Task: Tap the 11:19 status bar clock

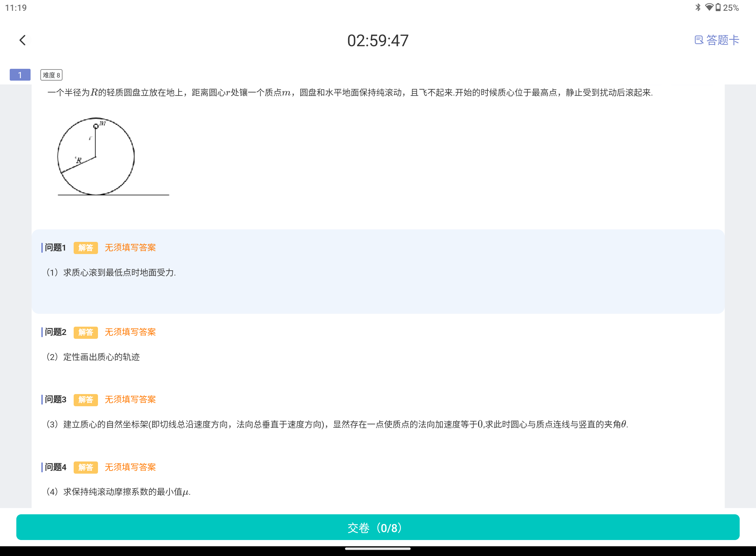Action: (16, 8)
